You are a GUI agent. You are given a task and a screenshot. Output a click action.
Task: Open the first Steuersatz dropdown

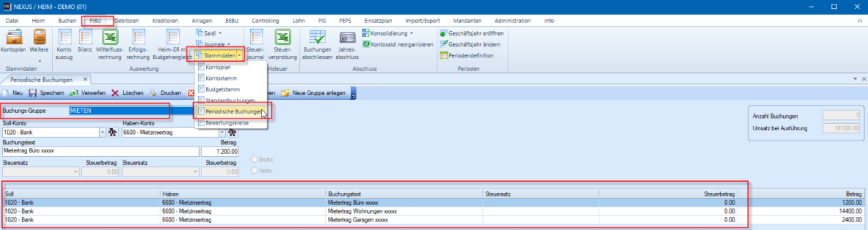tap(76, 171)
